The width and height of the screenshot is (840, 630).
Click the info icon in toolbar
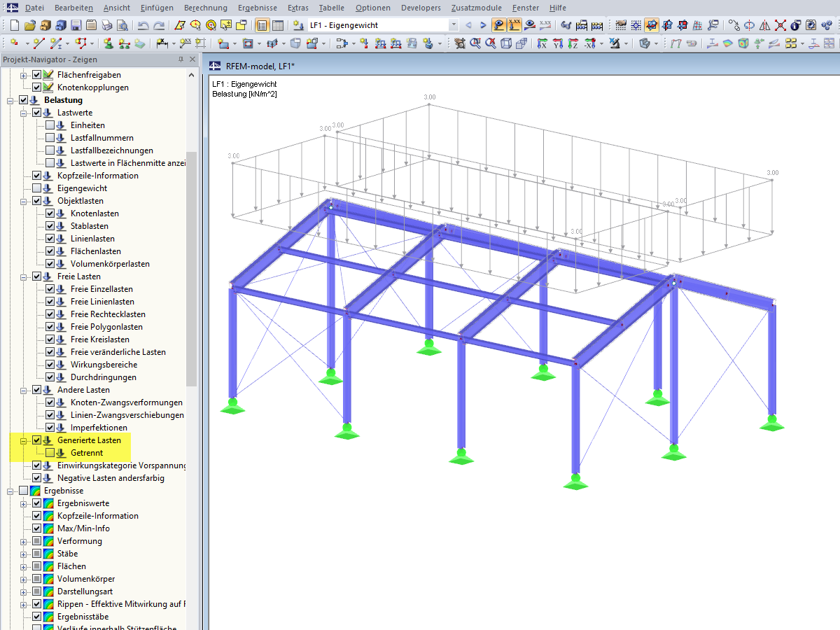tap(795, 25)
